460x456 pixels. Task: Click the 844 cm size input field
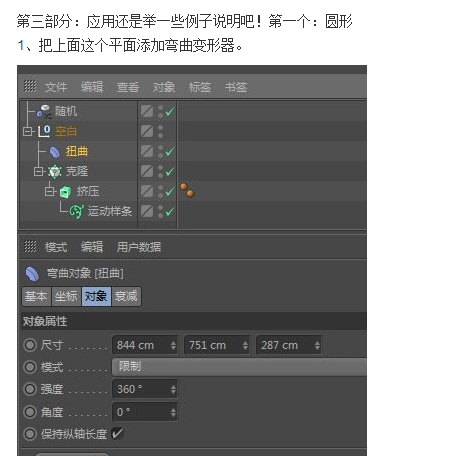[145, 345]
